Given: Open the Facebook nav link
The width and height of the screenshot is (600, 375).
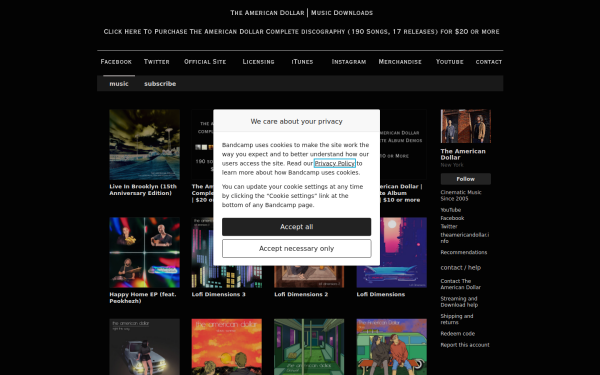Looking at the screenshot, I should click(x=116, y=62).
